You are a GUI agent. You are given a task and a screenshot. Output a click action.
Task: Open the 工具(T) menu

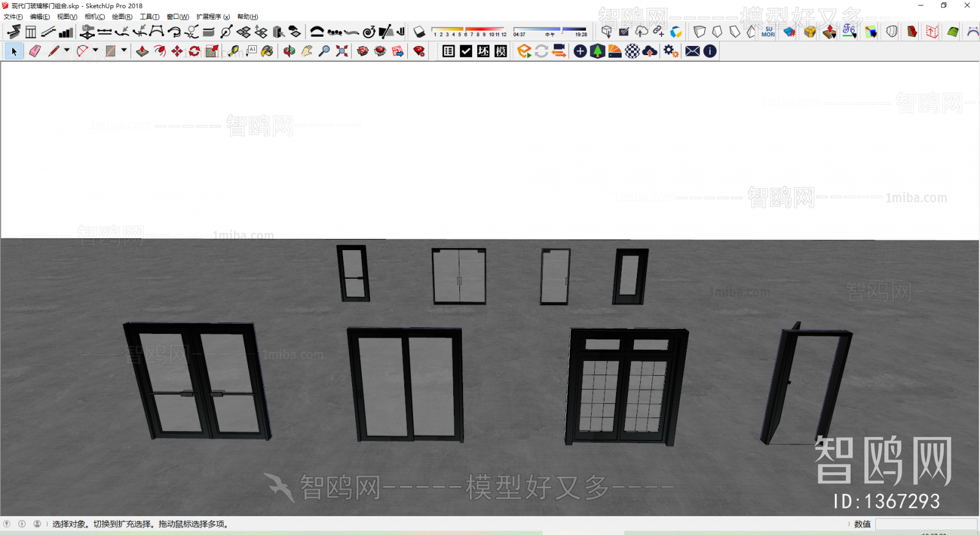point(149,17)
